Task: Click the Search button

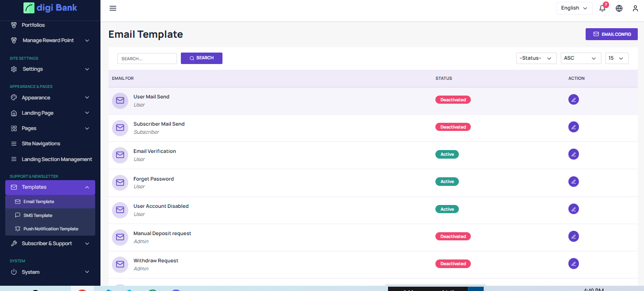Action: click(201, 58)
